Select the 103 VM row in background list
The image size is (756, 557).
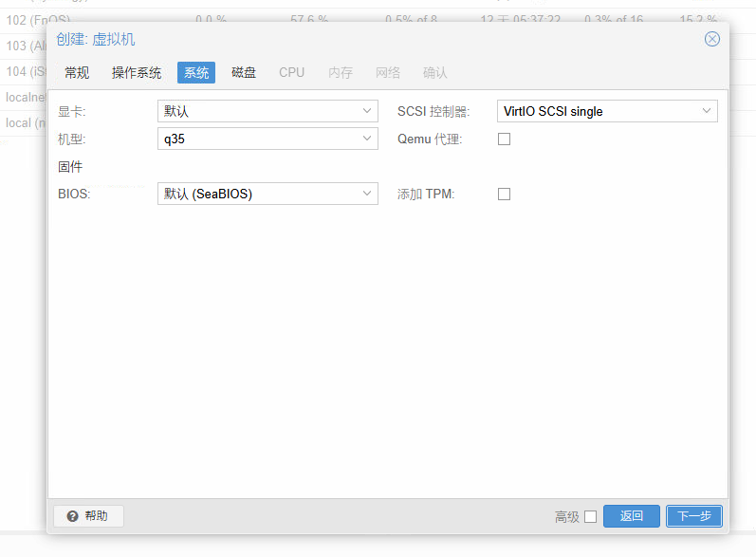coord(24,46)
